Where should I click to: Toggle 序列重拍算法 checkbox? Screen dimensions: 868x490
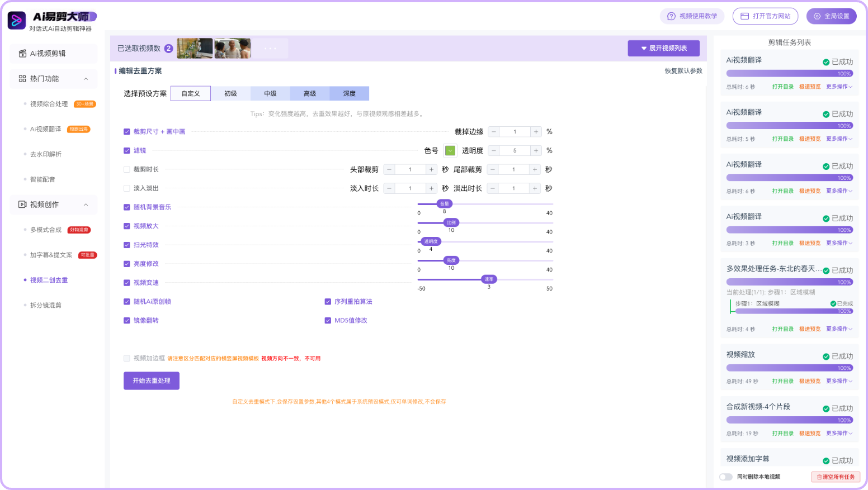tap(328, 302)
